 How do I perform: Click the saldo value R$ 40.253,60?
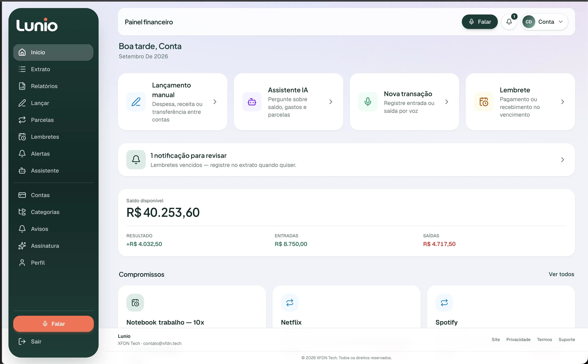163,212
